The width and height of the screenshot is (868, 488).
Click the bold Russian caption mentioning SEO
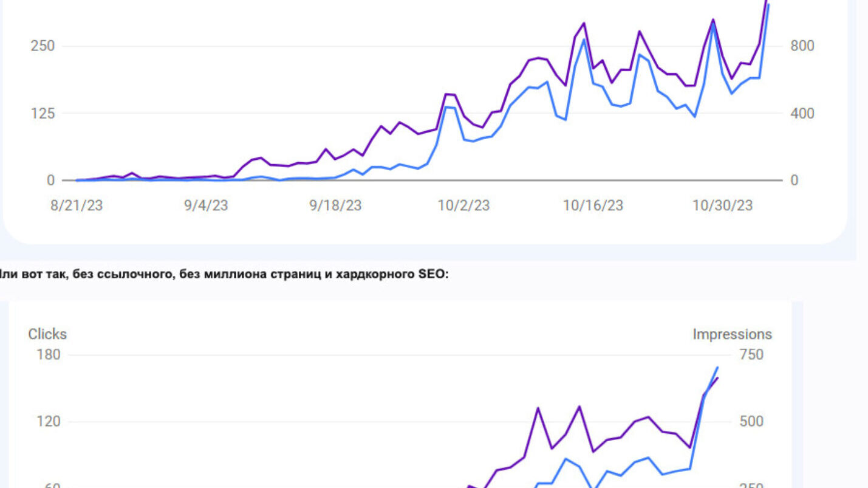click(x=224, y=275)
